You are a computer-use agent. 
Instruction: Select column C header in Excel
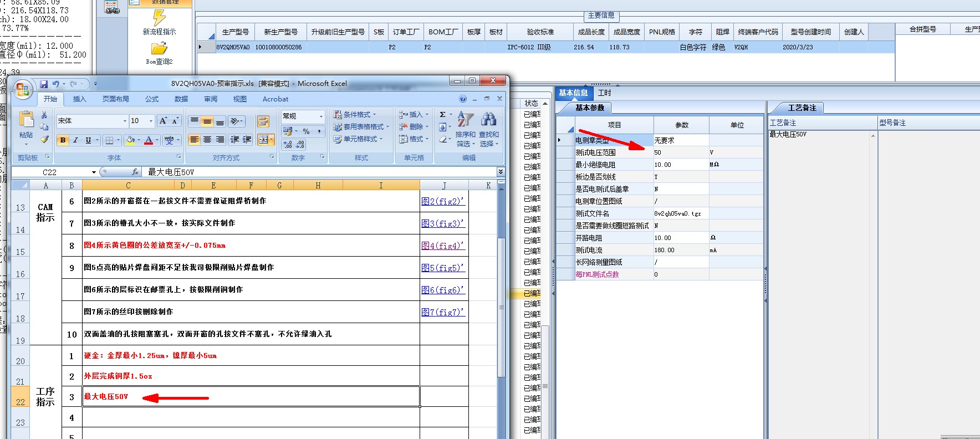128,186
